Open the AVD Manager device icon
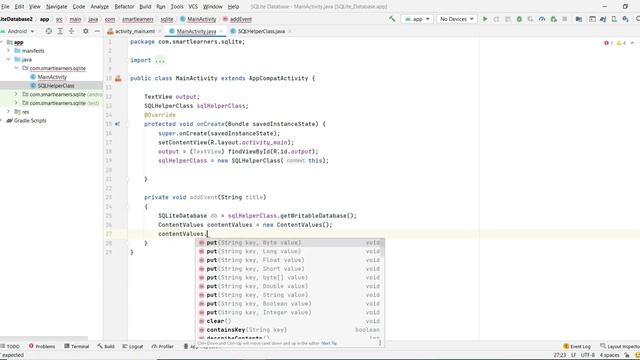Image resolution: width=640 pixels, height=360 pixels. pyautogui.click(x=614, y=19)
